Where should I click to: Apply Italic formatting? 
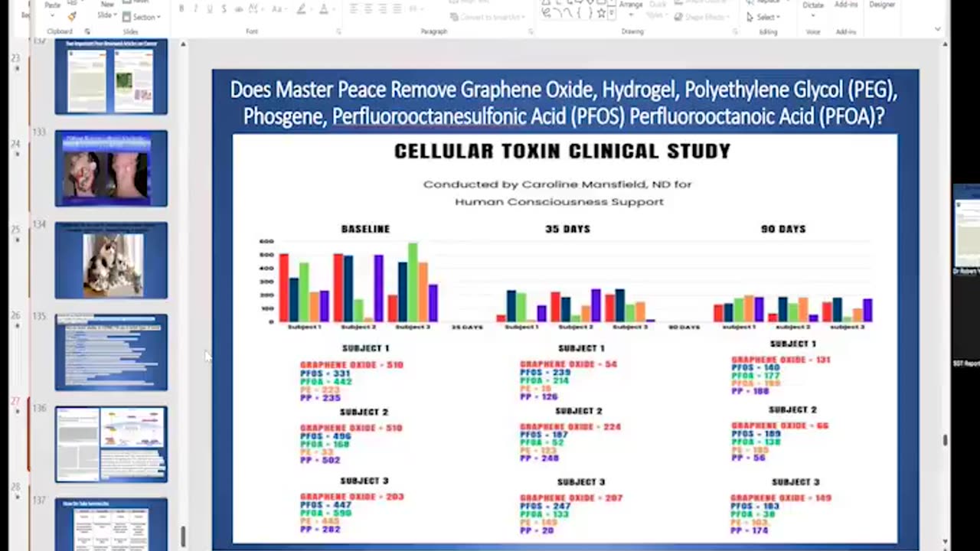click(195, 9)
